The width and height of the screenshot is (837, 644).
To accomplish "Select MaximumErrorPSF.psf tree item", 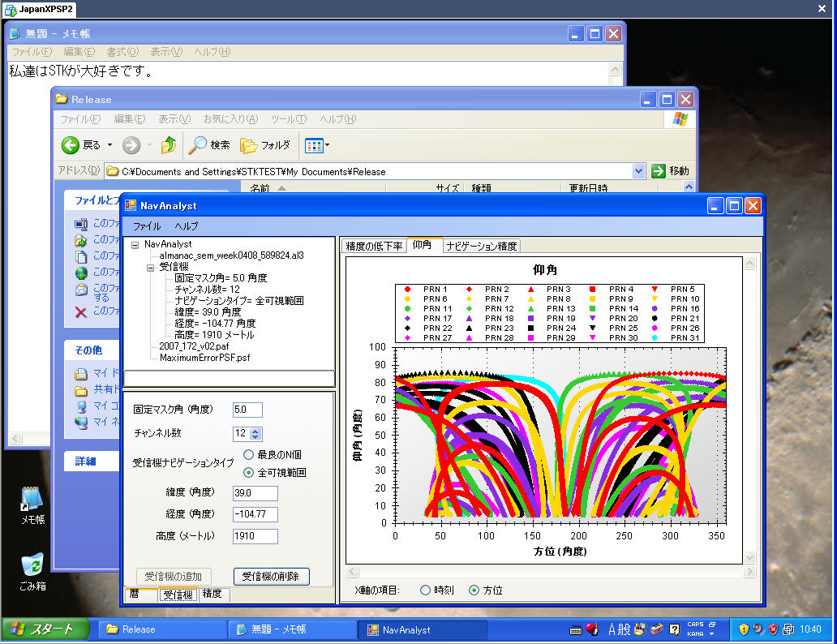I will pyautogui.click(x=204, y=358).
